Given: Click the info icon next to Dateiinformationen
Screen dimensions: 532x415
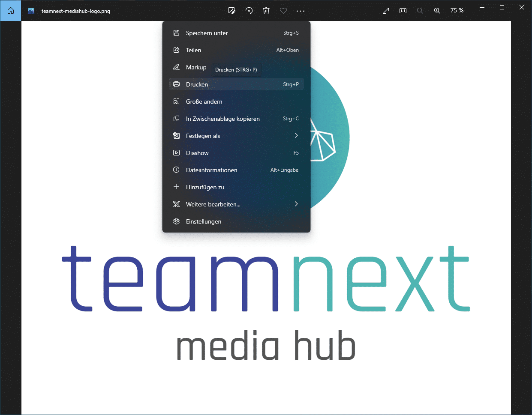Looking at the screenshot, I should point(176,170).
